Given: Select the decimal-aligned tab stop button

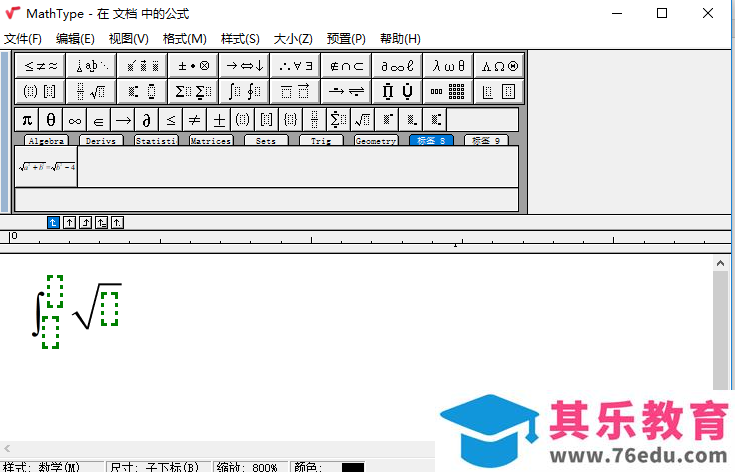Looking at the screenshot, I should (117, 223).
